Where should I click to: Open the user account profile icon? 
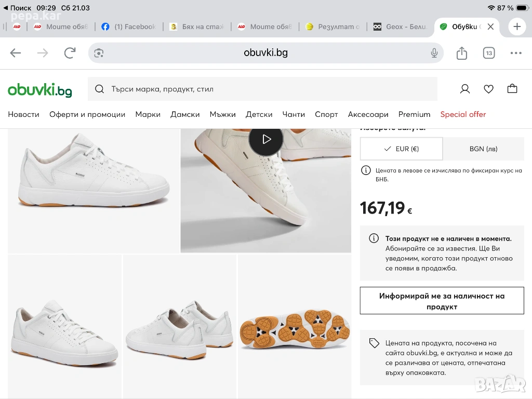[x=465, y=89]
